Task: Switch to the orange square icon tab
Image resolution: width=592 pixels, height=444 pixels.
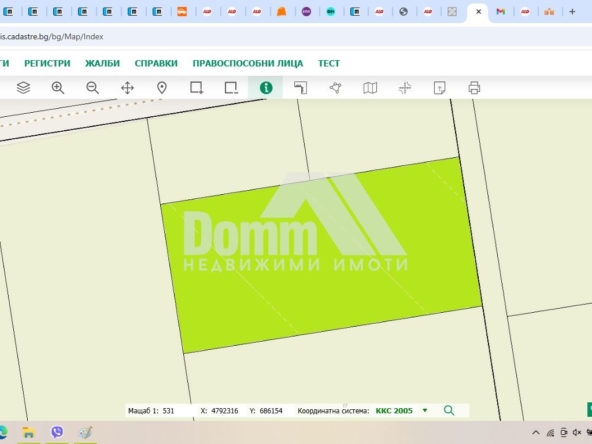Action: tap(182, 12)
